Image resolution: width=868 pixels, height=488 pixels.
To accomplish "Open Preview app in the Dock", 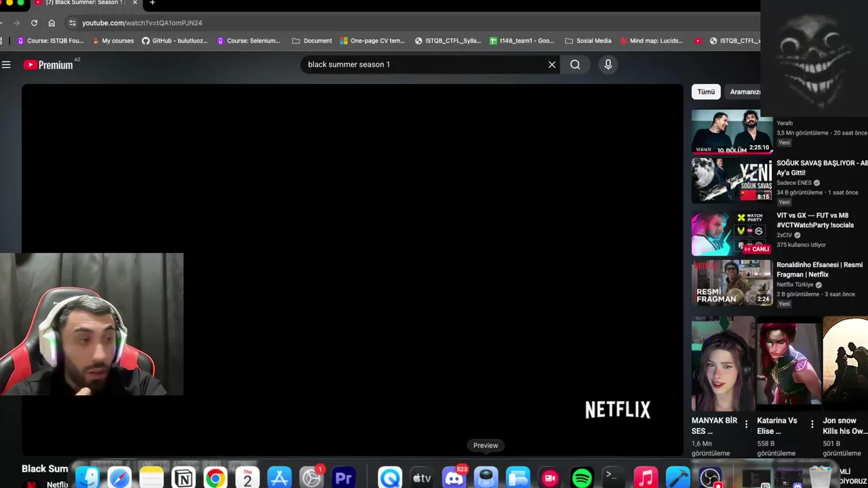I will click(486, 478).
